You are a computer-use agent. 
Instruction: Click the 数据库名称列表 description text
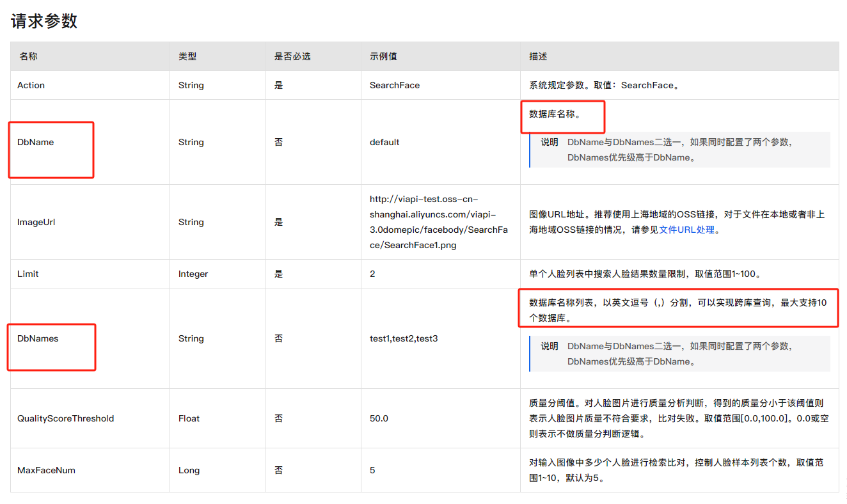pos(677,310)
